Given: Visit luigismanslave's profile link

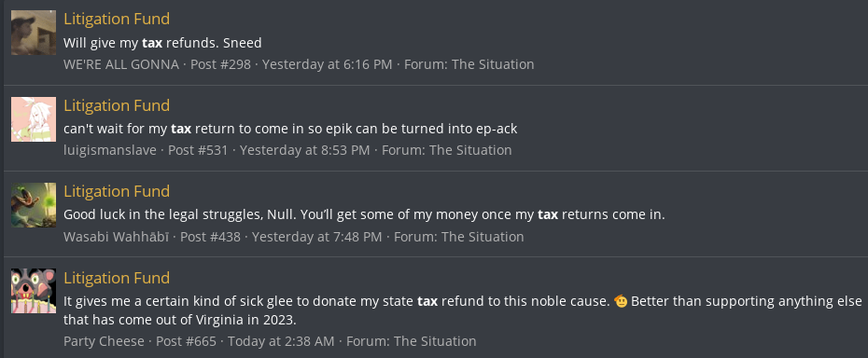Looking at the screenshot, I should tap(110, 150).
